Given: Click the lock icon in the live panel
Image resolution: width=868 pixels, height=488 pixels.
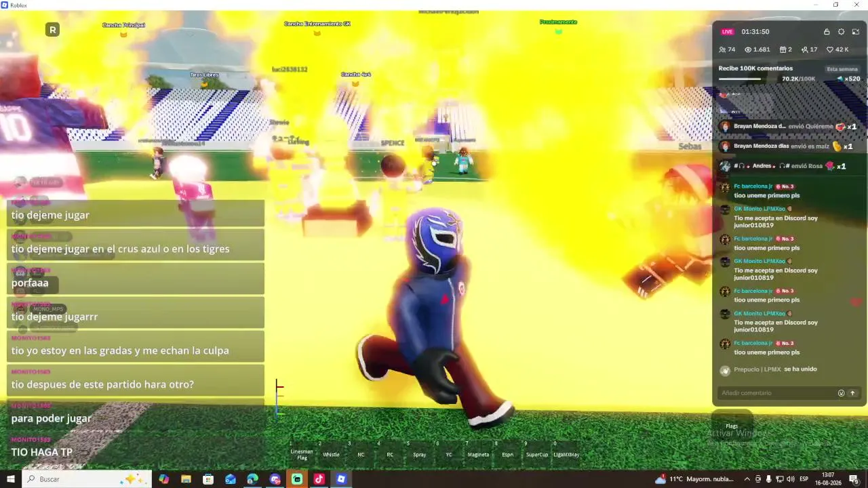Looking at the screenshot, I should point(827,32).
